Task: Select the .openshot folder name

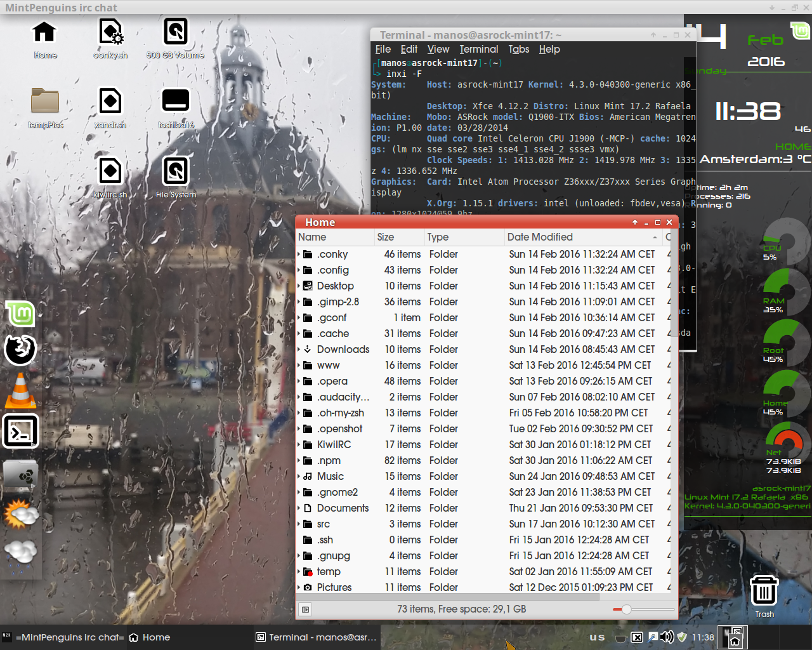Action: tap(340, 428)
